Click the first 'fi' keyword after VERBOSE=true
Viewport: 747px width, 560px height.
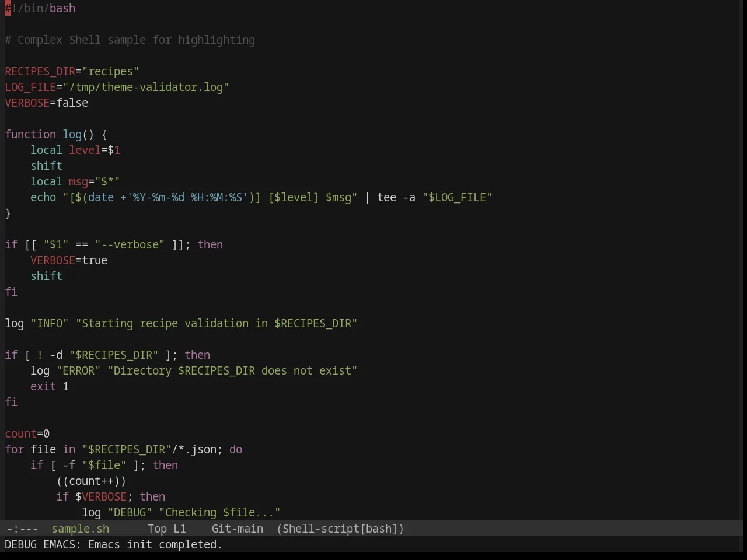coord(11,292)
